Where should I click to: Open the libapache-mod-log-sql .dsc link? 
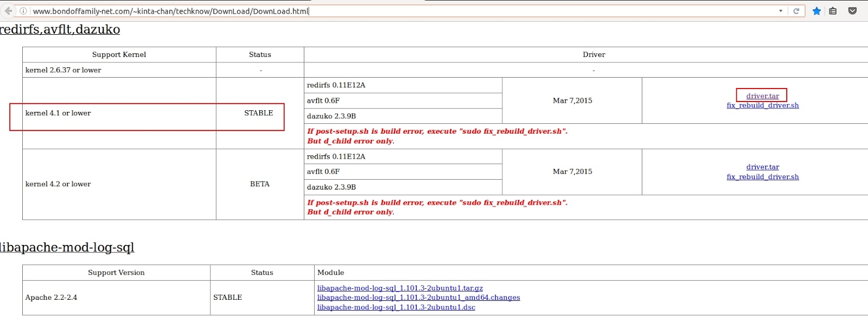coord(396,307)
